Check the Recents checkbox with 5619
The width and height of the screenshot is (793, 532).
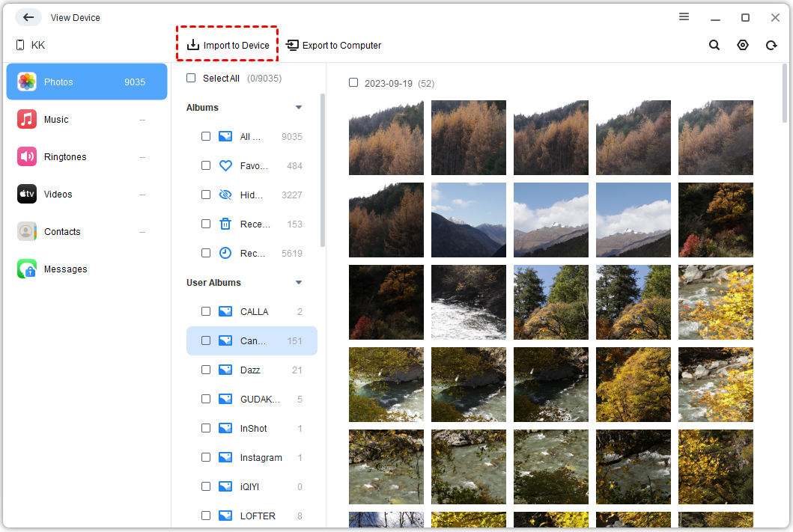tap(206, 253)
